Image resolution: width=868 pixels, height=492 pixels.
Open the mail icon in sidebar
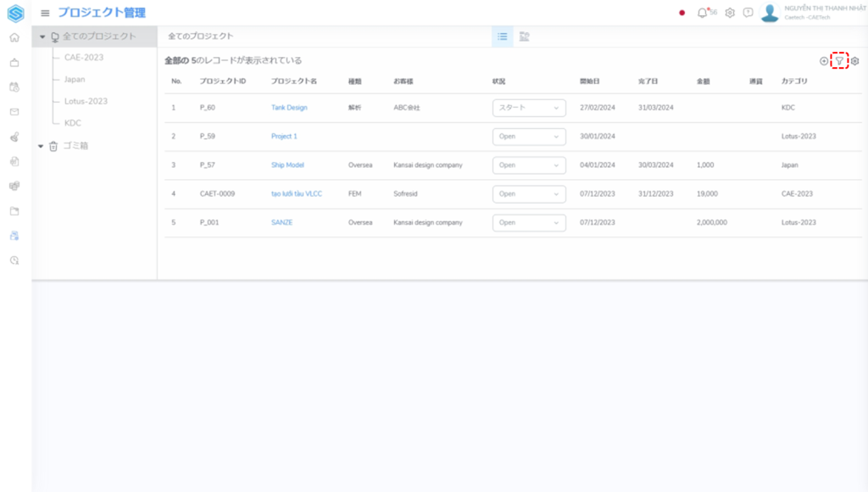coord(14,111)
